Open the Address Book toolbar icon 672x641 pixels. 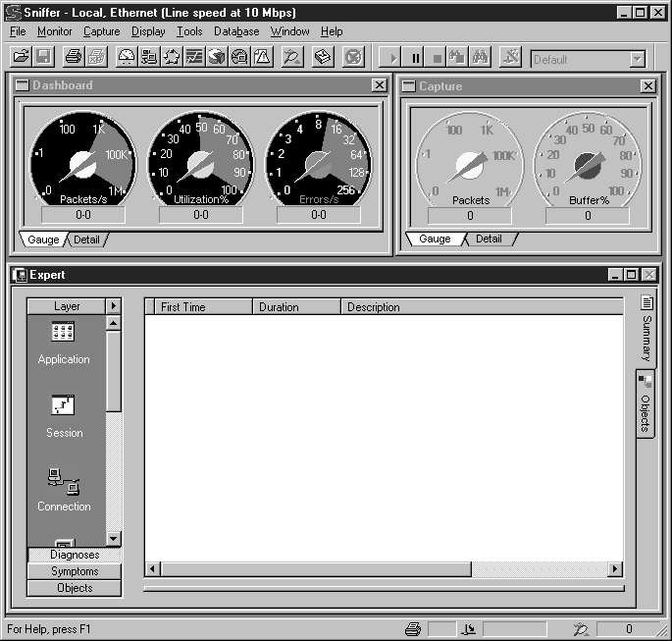[323, 57]
